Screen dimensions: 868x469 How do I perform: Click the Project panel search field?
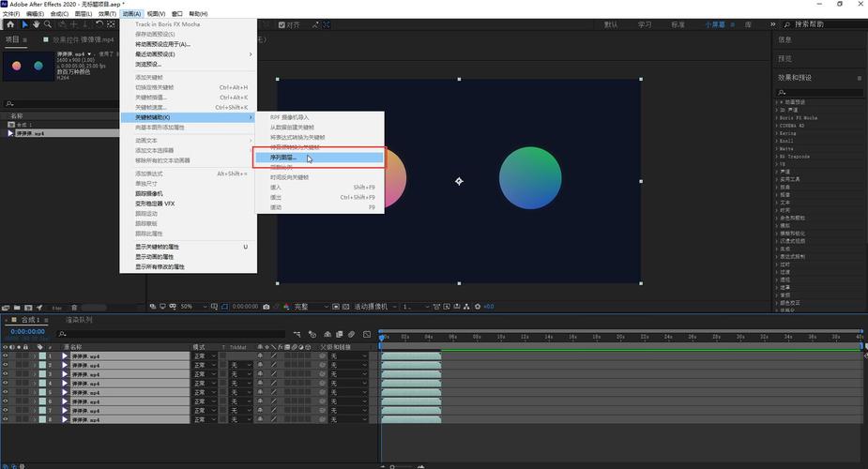[x=60, y=103]
